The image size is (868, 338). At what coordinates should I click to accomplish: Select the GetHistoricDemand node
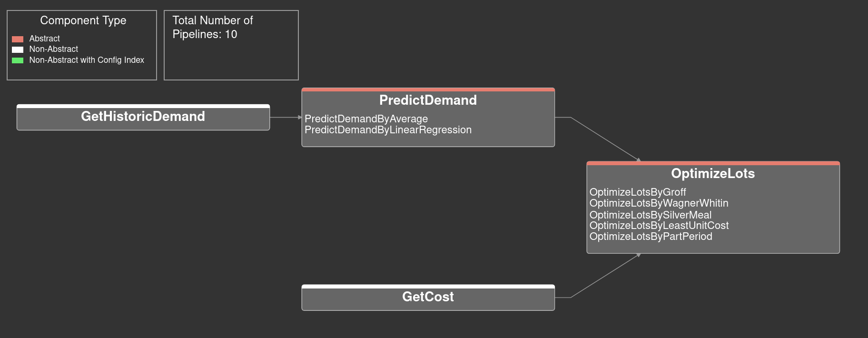click(143, 117)
